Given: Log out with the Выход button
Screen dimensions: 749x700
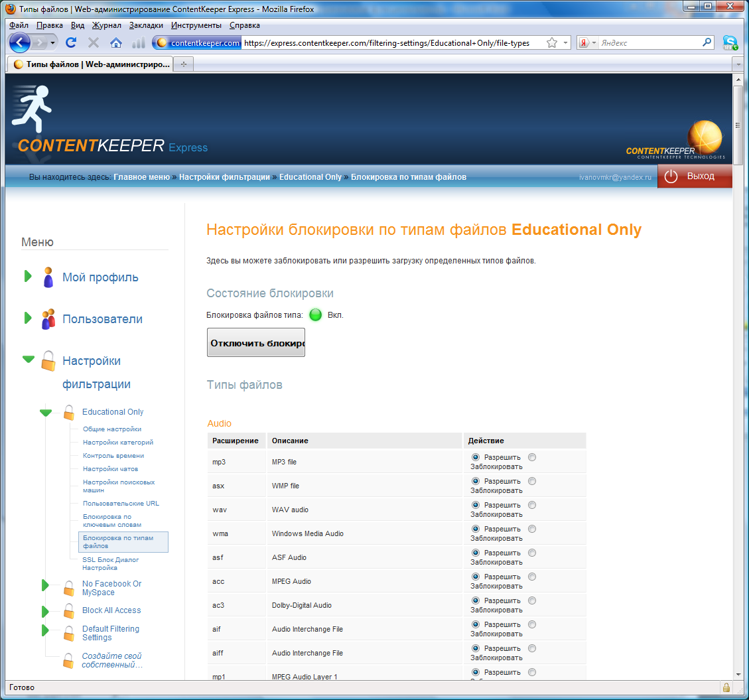Looking at the screenshot, I should pos(695,176).
